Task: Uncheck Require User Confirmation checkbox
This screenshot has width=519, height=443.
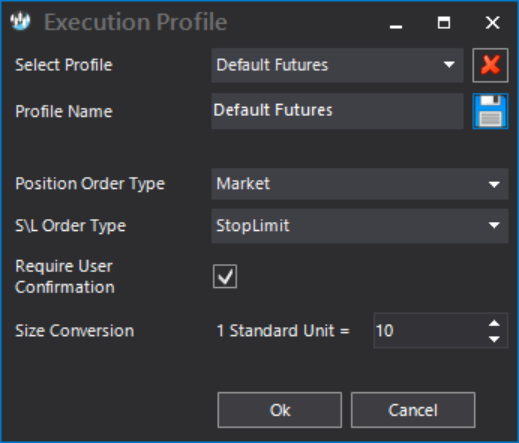Action: pos(225,276)
